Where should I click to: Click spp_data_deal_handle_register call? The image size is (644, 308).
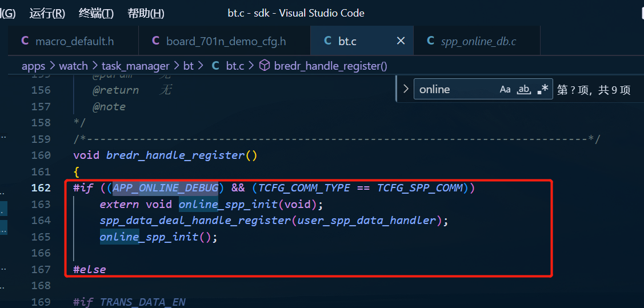point(195,220)
